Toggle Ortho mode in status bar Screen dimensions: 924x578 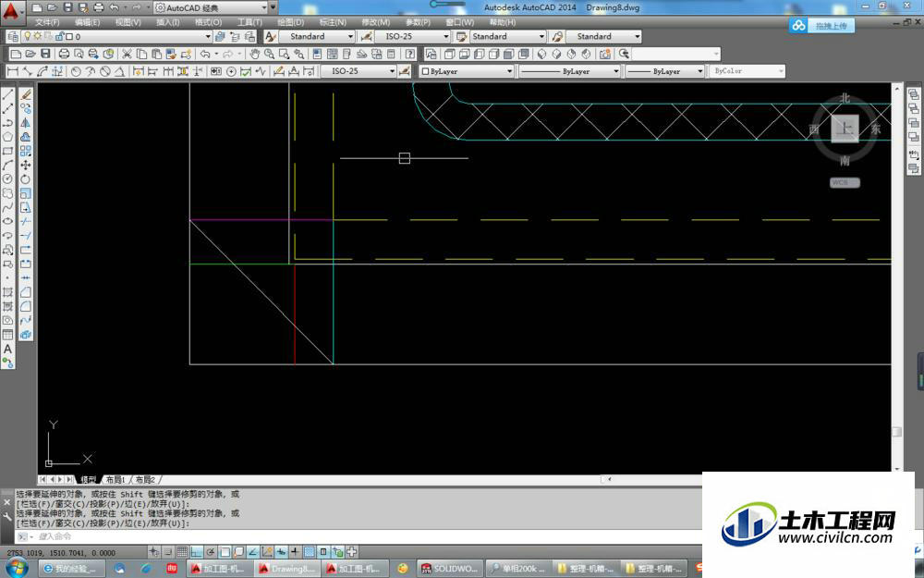click(x=196, y=552)
